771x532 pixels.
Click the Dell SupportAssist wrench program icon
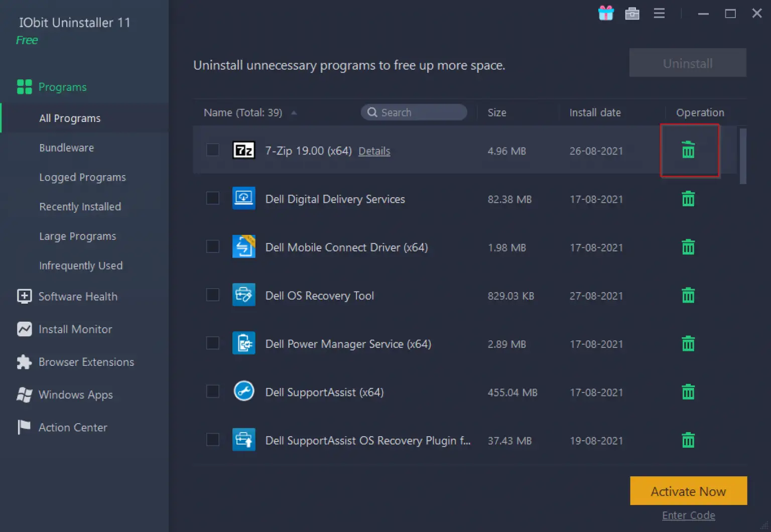pos(244,391)
